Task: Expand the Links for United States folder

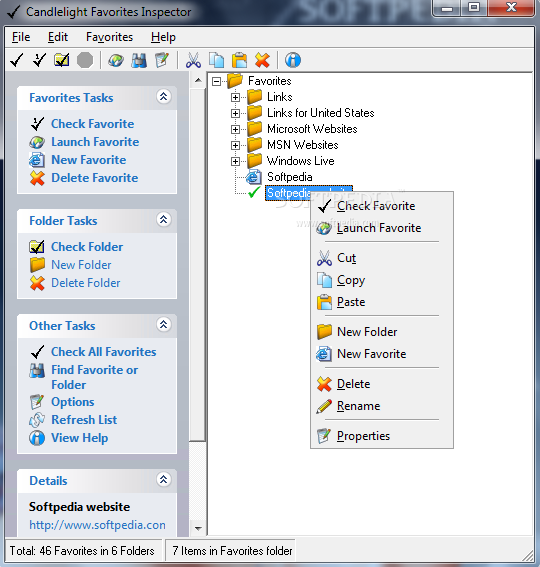Action: (235, 113)
